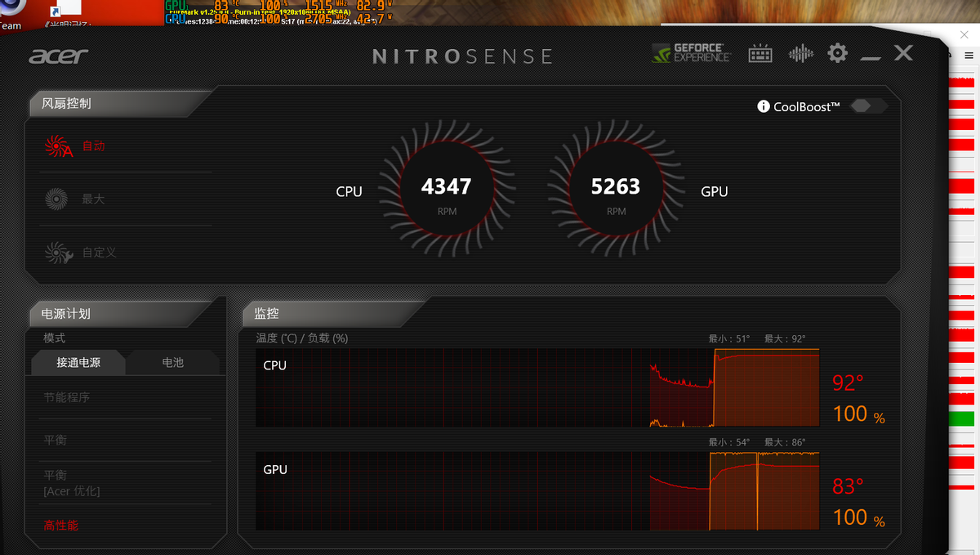Click the 电源计划 section header
This screenshot has height=555, width=980.
click(x=67, y=314)
